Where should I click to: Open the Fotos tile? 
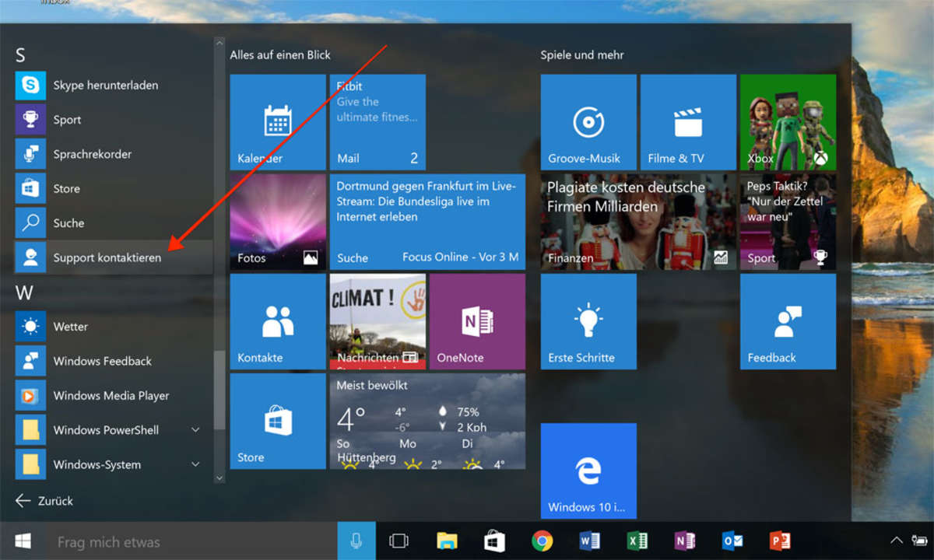[x=278, y=222]
